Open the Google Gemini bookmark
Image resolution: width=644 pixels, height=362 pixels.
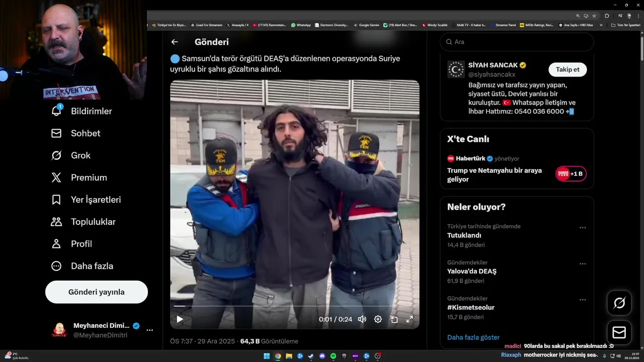point(366,25)
